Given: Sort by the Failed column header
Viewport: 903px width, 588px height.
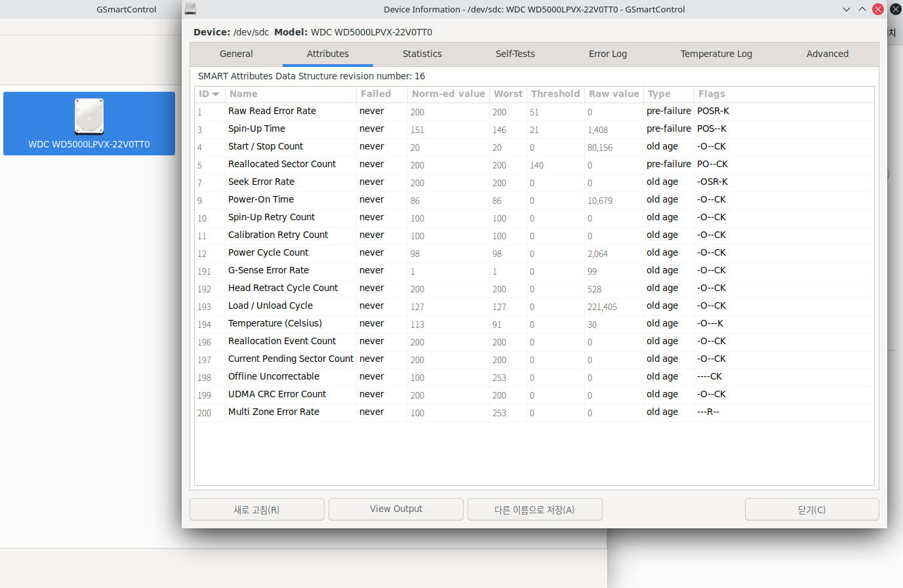Looking at the screenshot, I should point(382,94).
